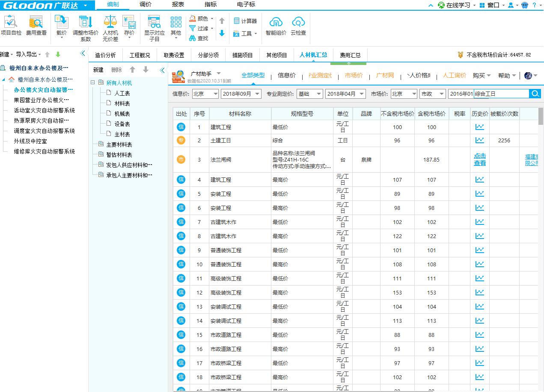Screen dimensions: 544x392
Task: Open the Glodon logo dropdown arrow
Action: (x=86, y=6)
